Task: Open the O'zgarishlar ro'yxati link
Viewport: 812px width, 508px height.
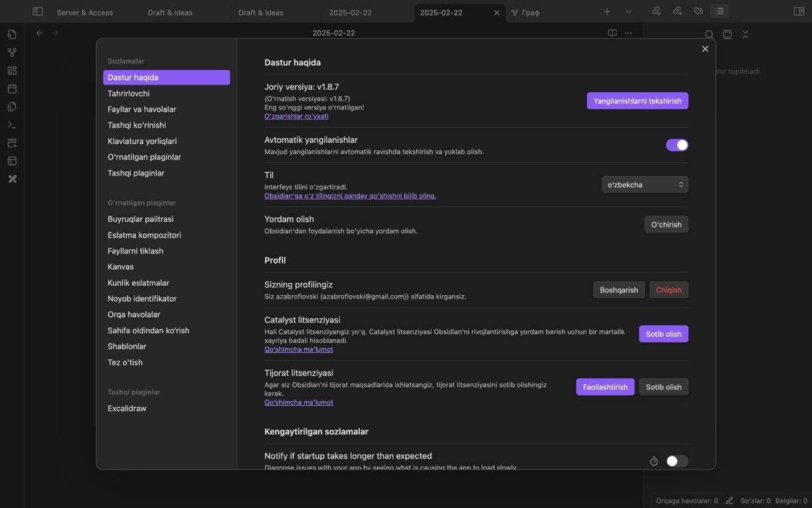Action: 296,116
